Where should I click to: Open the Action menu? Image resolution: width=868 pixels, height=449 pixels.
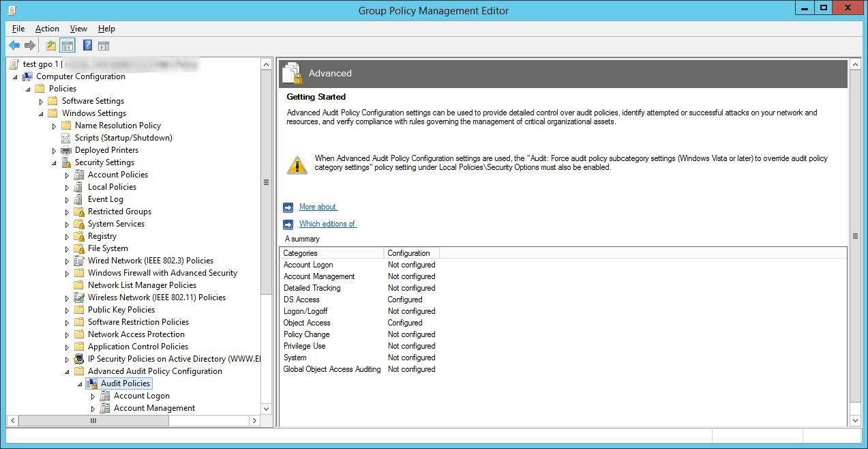point(47,29)
